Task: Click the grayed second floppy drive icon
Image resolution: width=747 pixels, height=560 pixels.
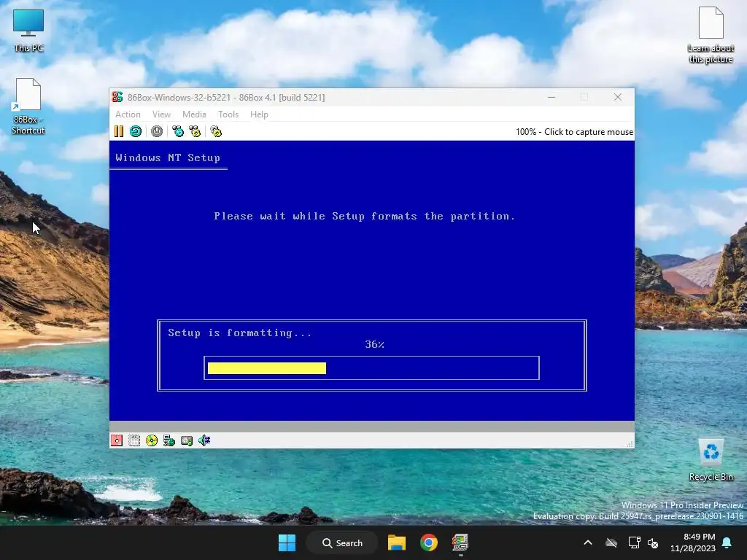Action: (134, 440)
